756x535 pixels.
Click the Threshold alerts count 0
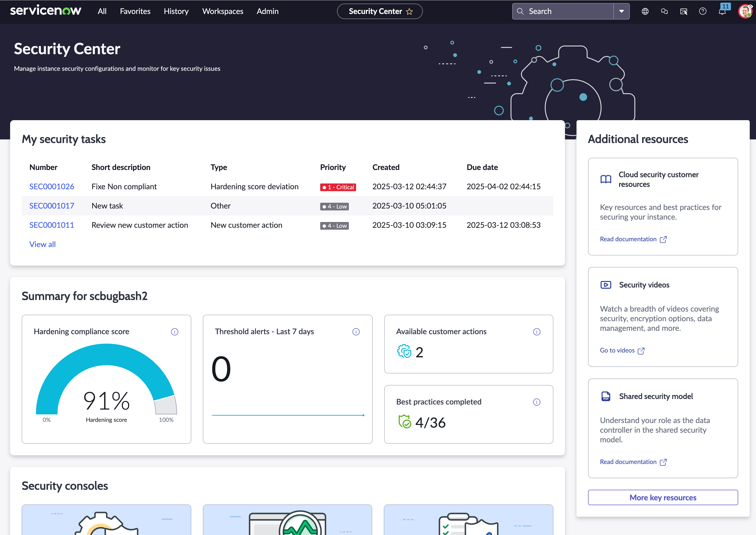tap(221, 369)
